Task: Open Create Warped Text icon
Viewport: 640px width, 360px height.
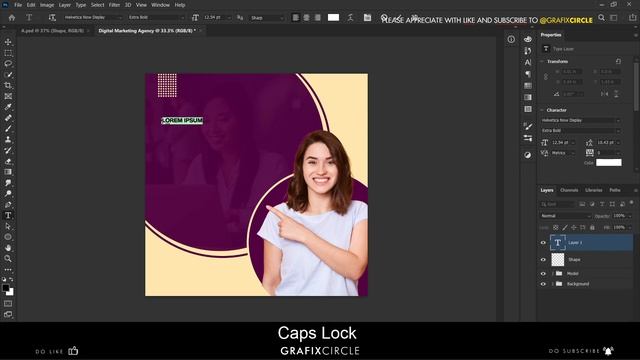Action: tap(350, 18)
